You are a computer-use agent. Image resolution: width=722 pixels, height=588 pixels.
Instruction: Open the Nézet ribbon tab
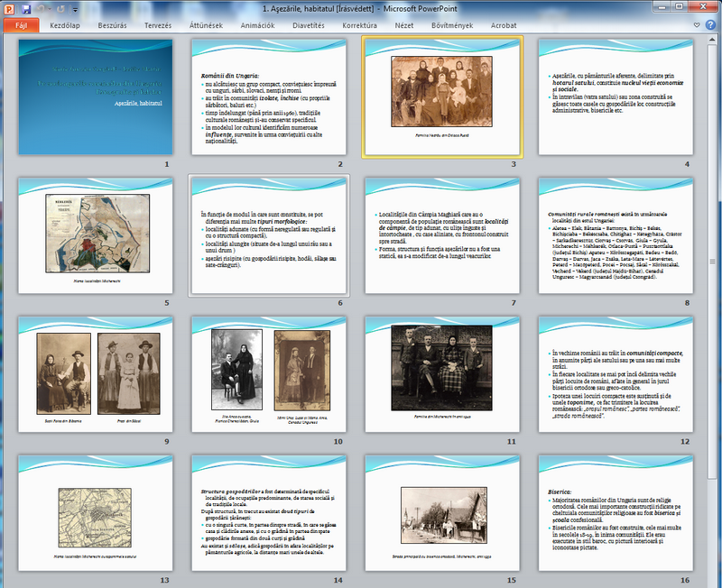(405, 26)
